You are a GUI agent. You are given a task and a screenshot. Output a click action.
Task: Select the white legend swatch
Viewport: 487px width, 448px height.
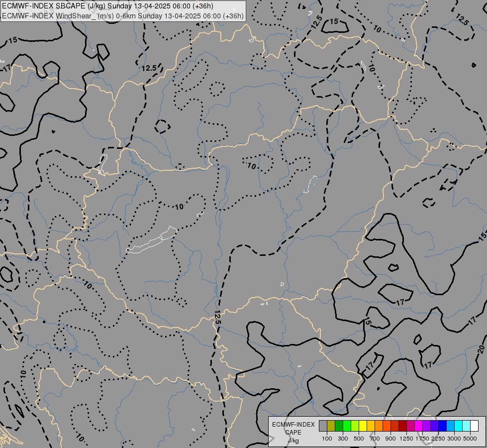coord(474,426)
